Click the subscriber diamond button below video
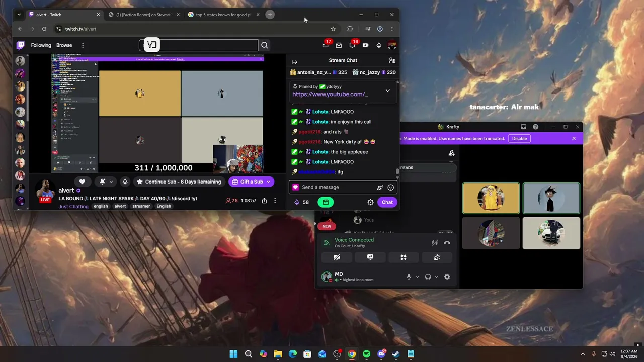The image size is (644, 362). pyautogui.click(x=125, y=182)
